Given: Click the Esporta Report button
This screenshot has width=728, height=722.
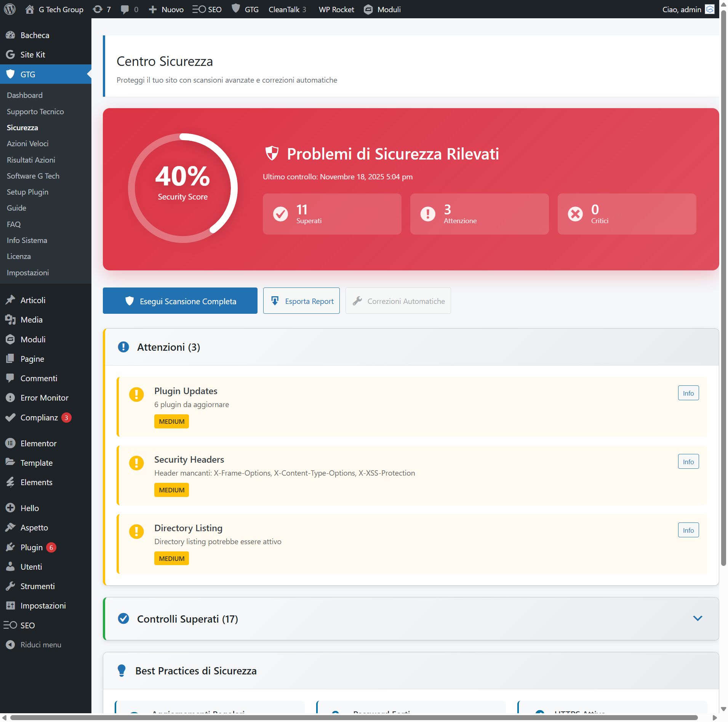Looking at the screenshot, I should pos(301,301).
